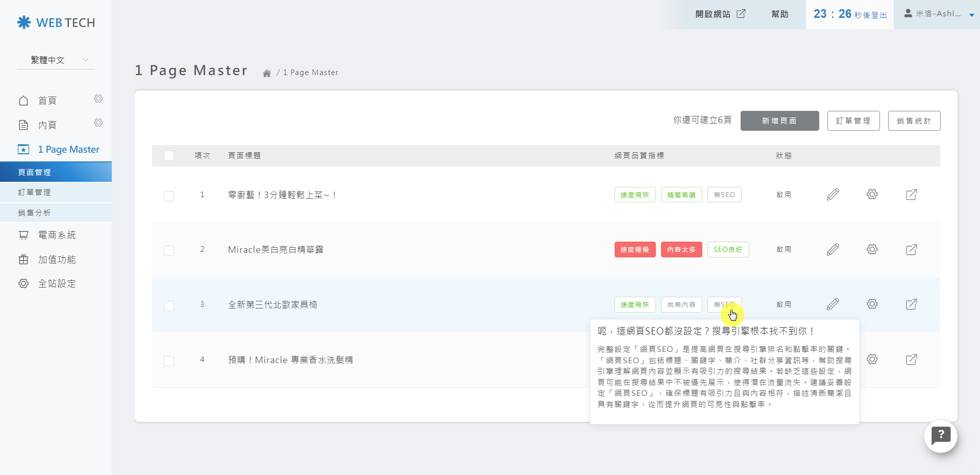Expand the 繁體中文 language dropdown
The height and width of the screenshot is (475, 980).
click(x=56, y=60)
